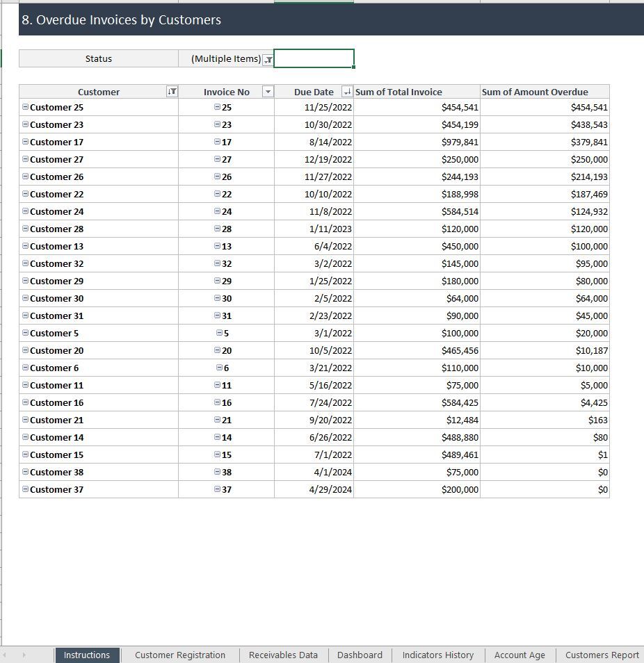The width and height of the screenshot is (644, 663).
Task: Collapse the Customer 32 row group
Action: tap(26, 263)
